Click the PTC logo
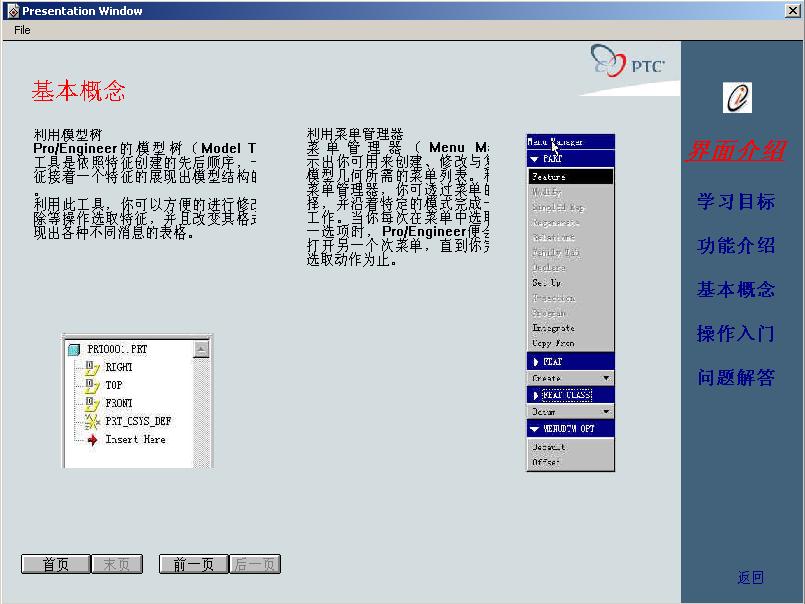Image resolution: width=805 pixels, height=604 pixels. (x=627, y=64)
